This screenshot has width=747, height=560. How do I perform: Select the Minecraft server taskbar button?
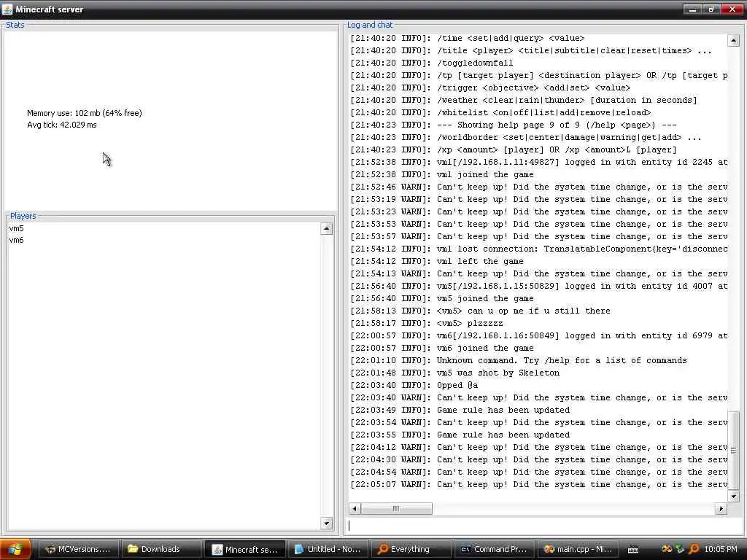244,549
